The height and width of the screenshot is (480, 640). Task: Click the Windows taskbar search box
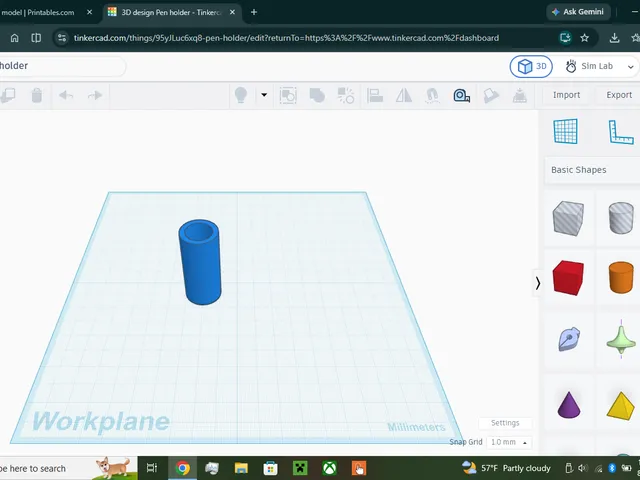tap(67, 468)
